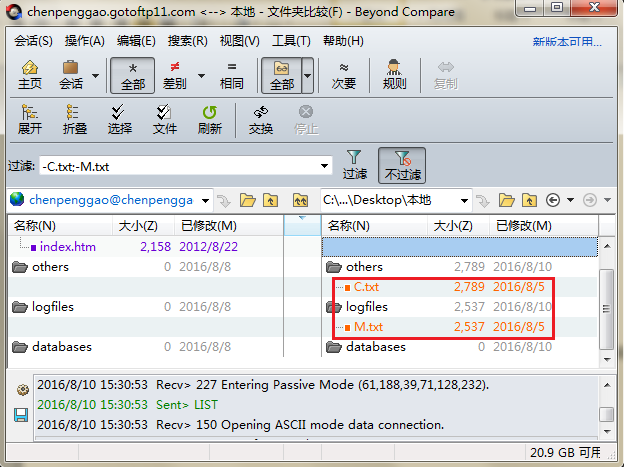
Task: Open the folder All (全部) dropdown arrow
Action: pos(308,75)
